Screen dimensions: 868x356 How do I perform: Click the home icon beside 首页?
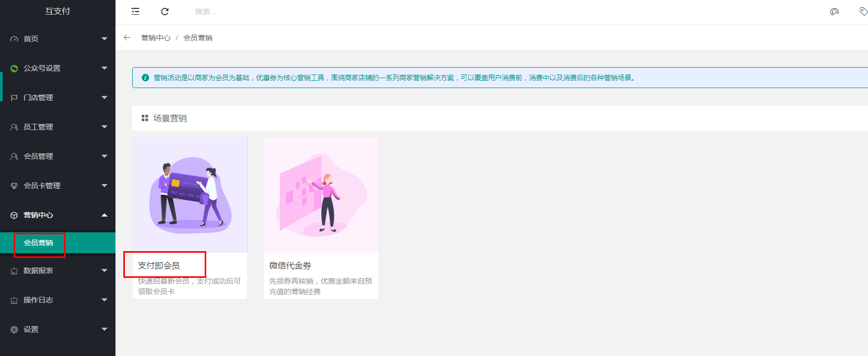[x=14, y=39]
